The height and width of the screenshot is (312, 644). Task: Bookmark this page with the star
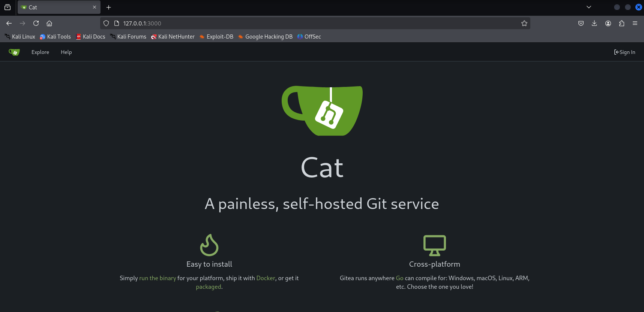tap(524, 23)
